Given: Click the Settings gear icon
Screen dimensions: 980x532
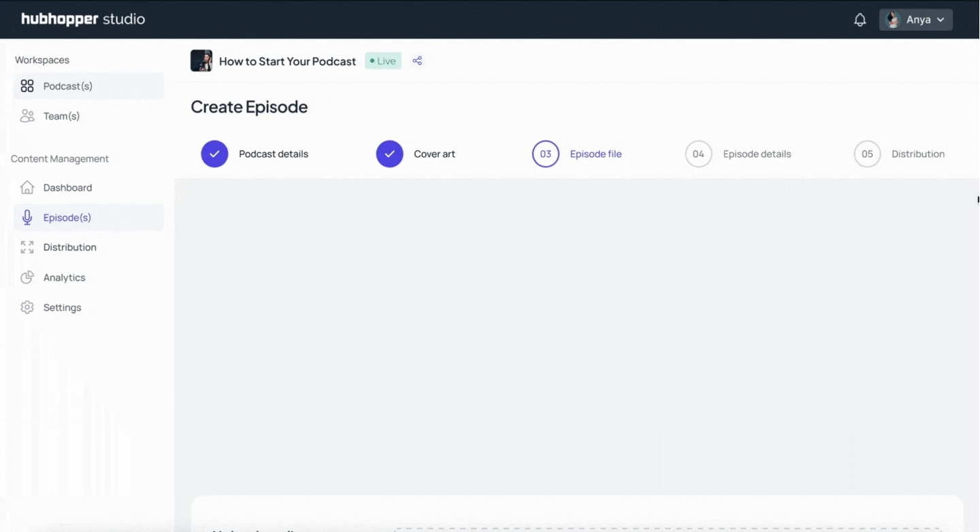Looking at the screenshot, I should (x=27, y=307).
